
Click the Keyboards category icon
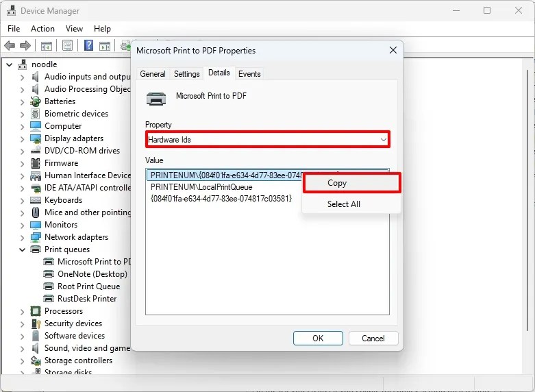[x=36, y=200]
